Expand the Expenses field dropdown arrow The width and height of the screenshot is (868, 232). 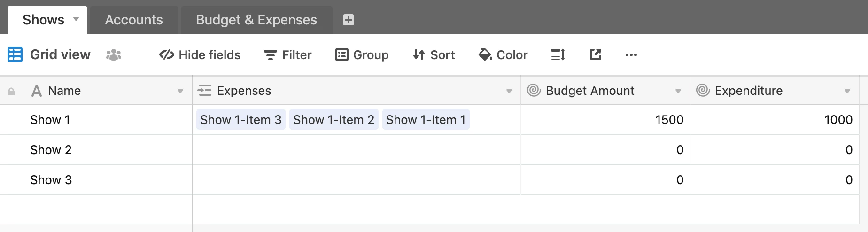(509, 91)
